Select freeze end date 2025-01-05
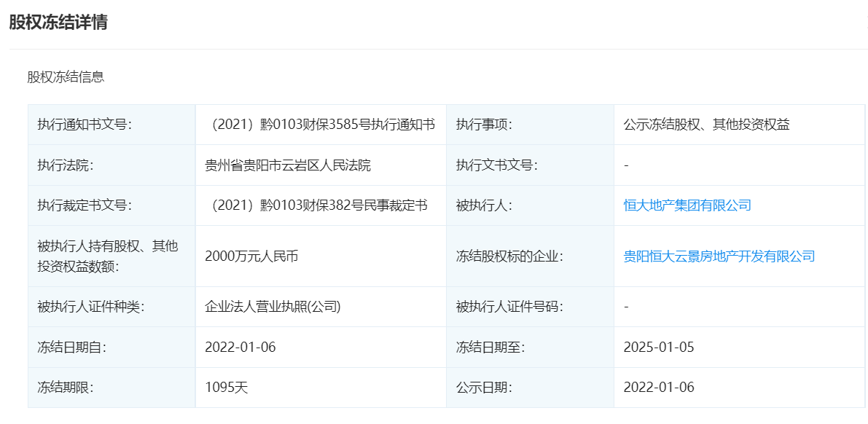Screen dimensions: 868x424 click(x=659, y=347)
